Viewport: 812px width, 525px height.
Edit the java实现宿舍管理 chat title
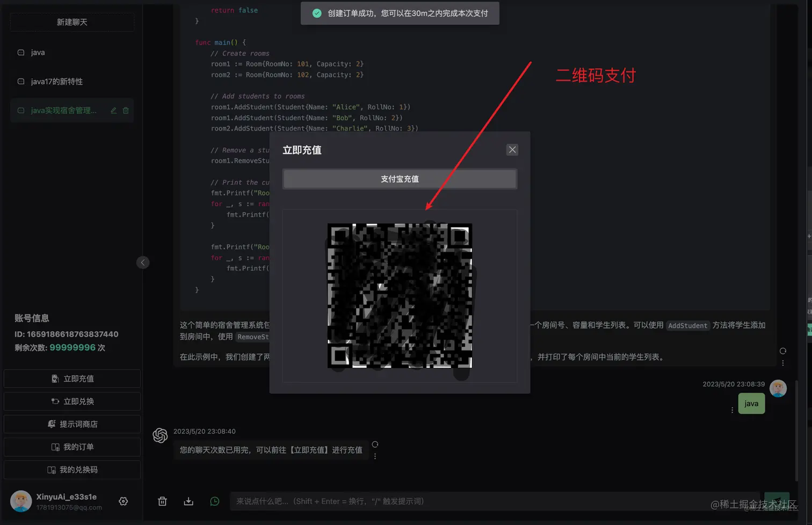click(x=113, y=111)
